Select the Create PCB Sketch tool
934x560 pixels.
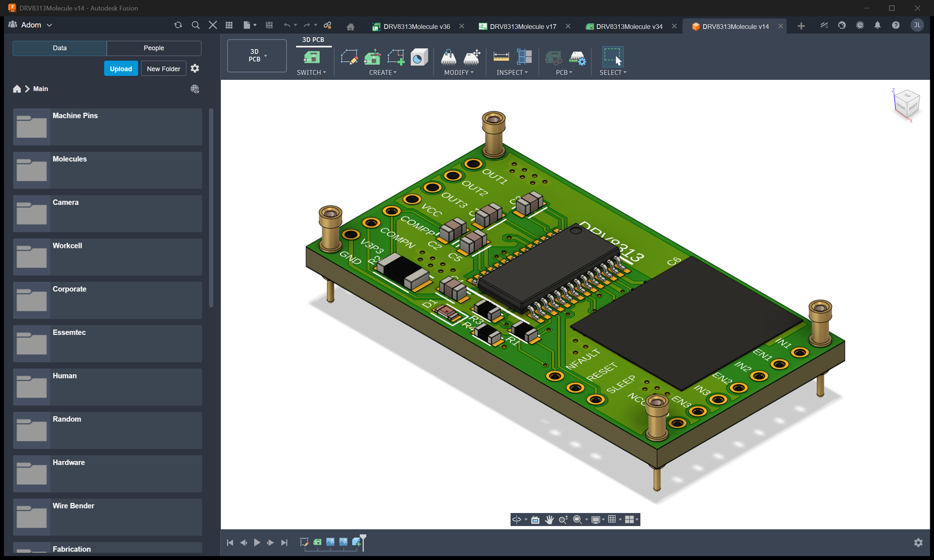[x=349, y=57]
